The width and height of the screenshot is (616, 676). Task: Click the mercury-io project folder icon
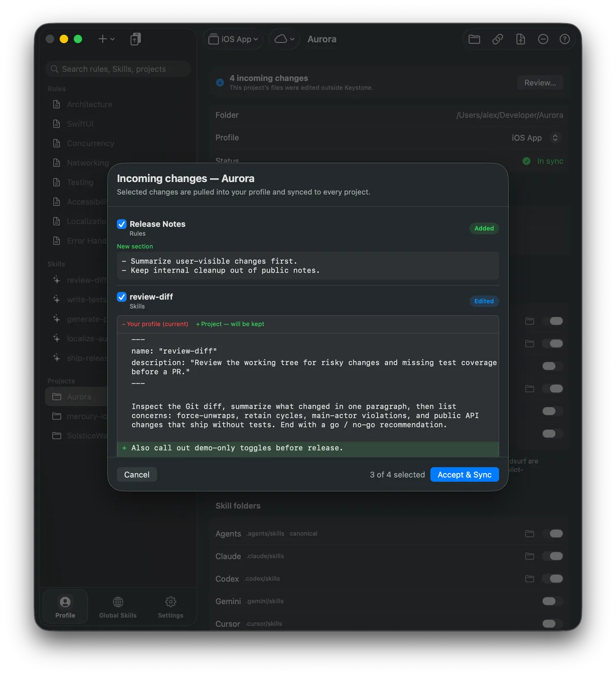57,416
